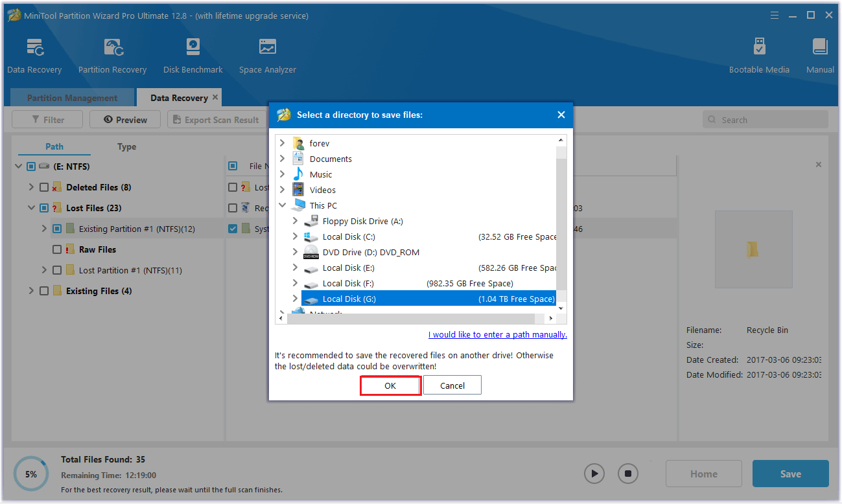Open the hamburger menu in title bar
The image size is (842, 504).
(775, 15)
